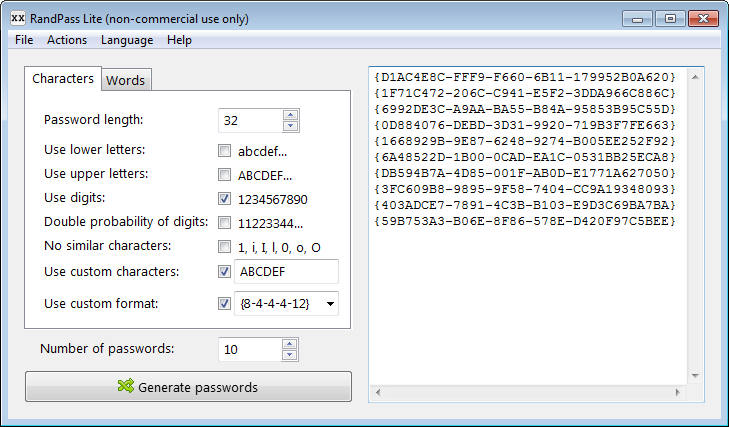Switch to the Words tab
This screenshot has height=427, width=729.
pyautogui.click(x=125, y=80)
